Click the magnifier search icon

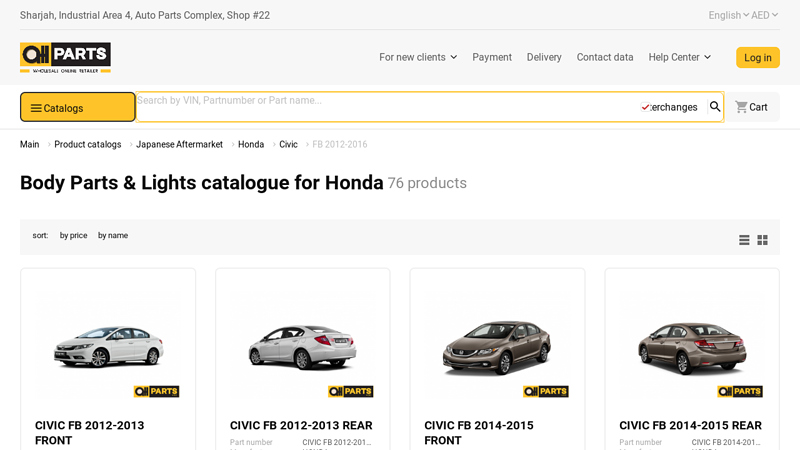[x=715, y=106]
